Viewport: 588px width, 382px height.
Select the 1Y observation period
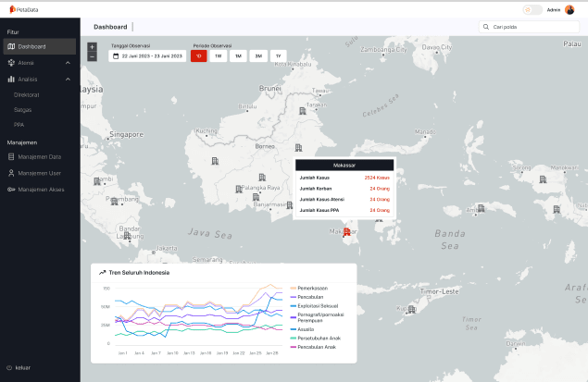278,56
